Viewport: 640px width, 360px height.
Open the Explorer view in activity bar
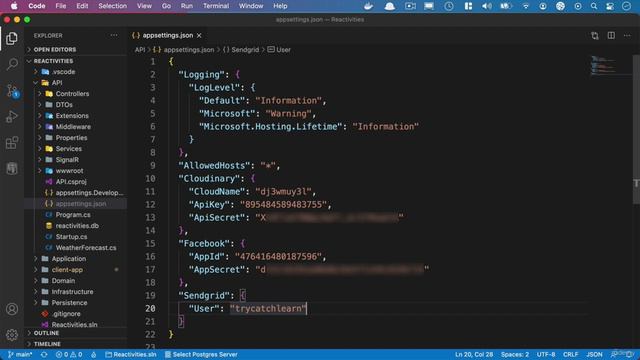click(12, 38)
